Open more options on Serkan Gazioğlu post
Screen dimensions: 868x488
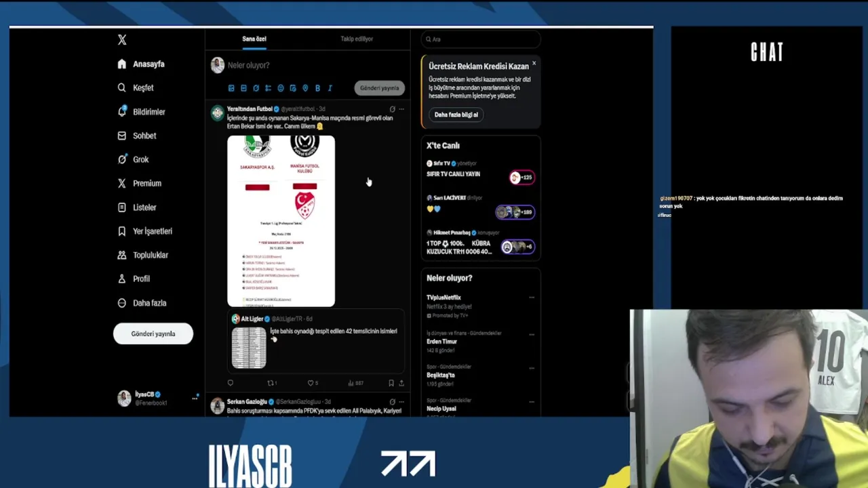[x=401, y=402]
